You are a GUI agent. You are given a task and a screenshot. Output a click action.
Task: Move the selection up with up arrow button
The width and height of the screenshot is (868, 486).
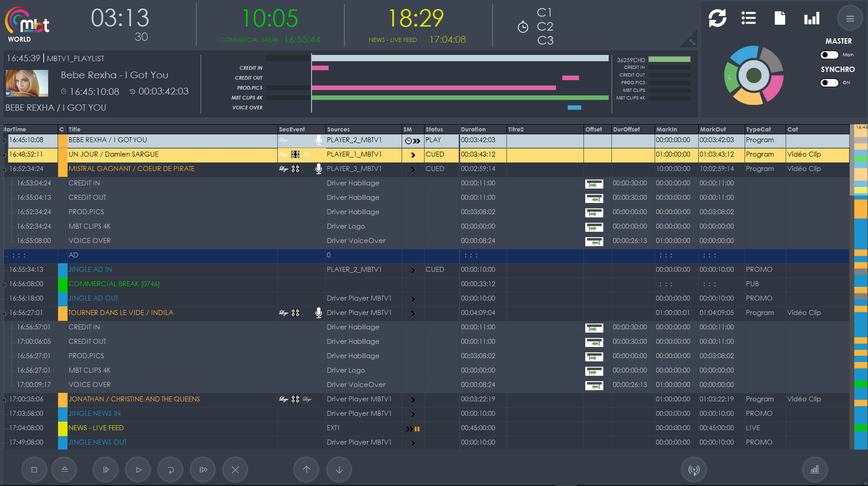(x=307, y=470)
